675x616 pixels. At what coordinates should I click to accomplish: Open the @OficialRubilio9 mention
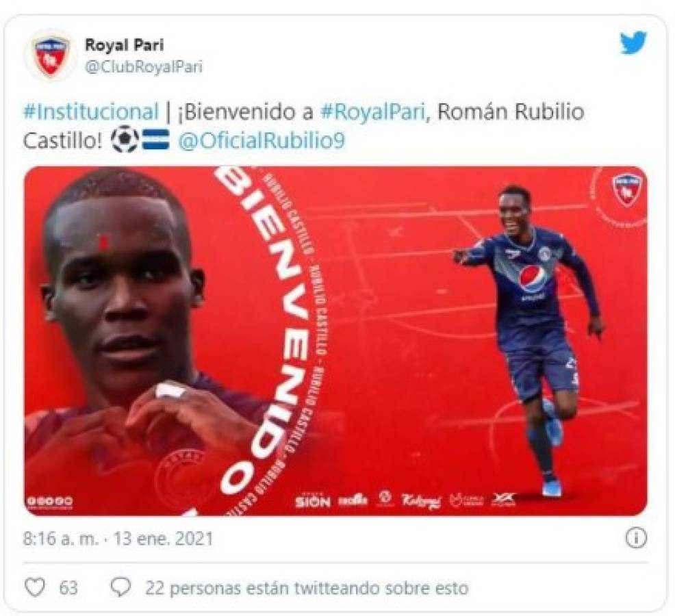pos(262,141)
